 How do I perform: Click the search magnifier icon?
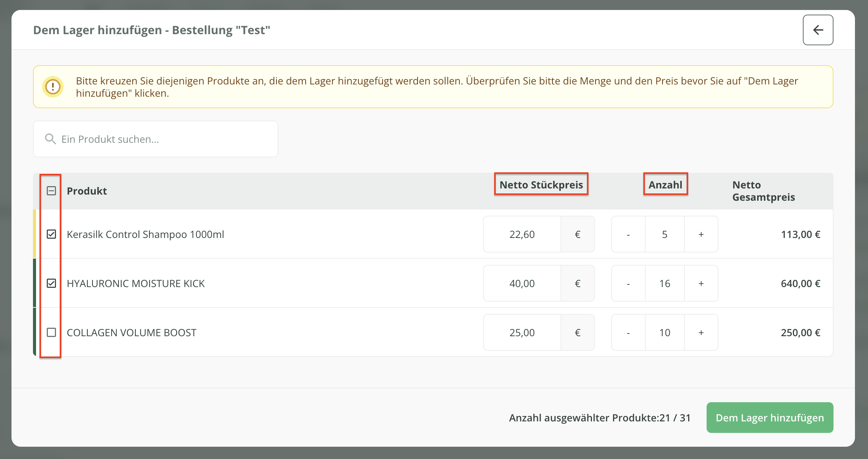(x=50, y=139)
